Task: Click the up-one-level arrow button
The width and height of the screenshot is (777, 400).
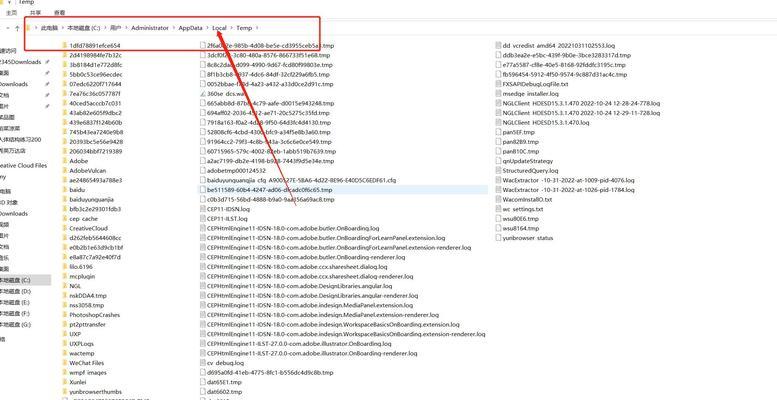Action: click(x=17, y=28)
